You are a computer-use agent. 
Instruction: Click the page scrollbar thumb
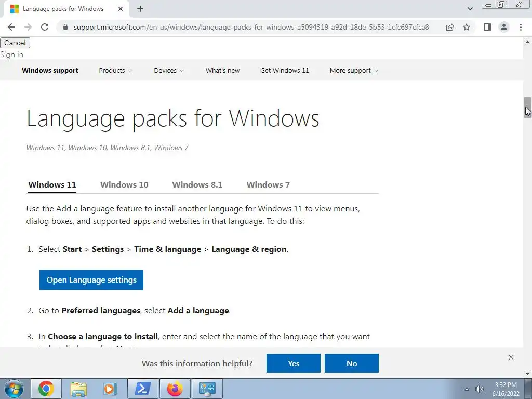pos(527,108)
